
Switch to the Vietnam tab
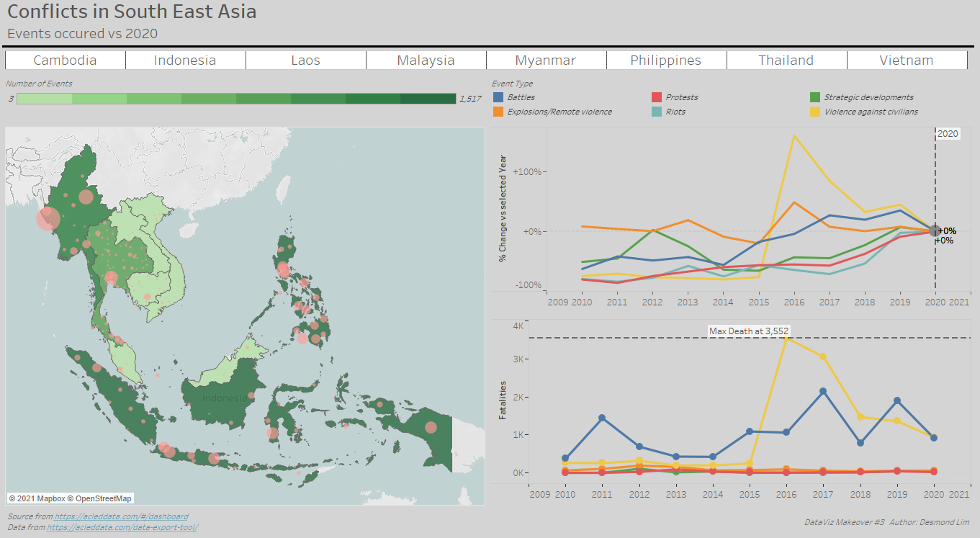tap(907, 60)
